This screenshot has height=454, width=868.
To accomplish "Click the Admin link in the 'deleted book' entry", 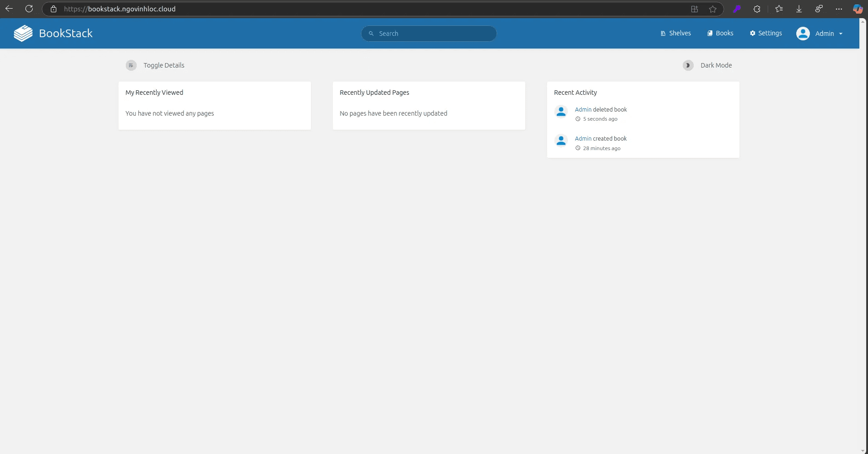I will 582,109.
